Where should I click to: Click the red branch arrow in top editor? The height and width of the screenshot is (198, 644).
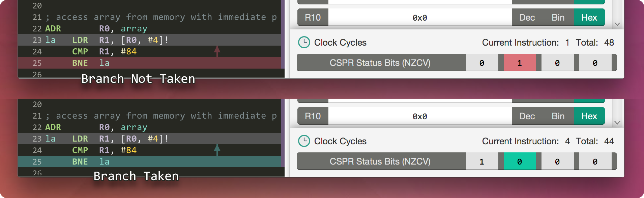coord(217,51)
